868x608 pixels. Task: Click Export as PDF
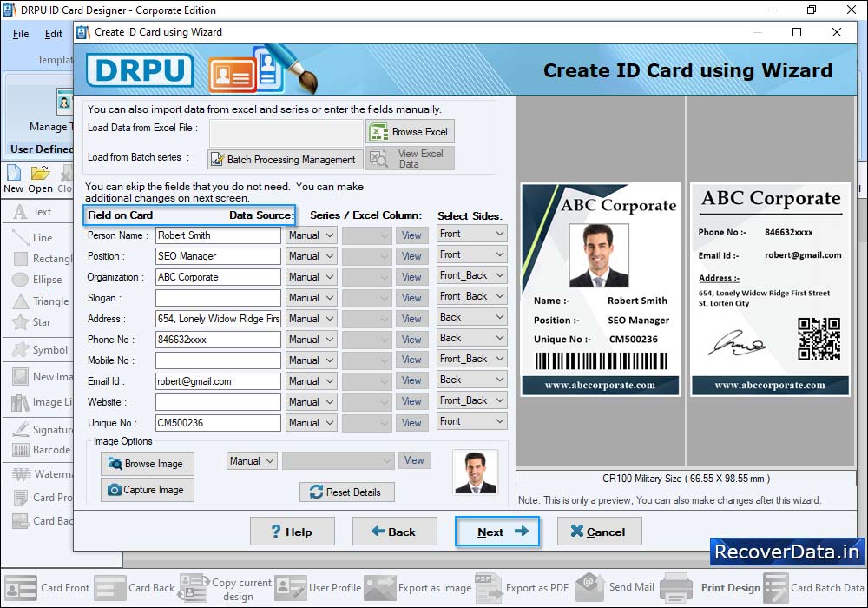pos(522,588)
